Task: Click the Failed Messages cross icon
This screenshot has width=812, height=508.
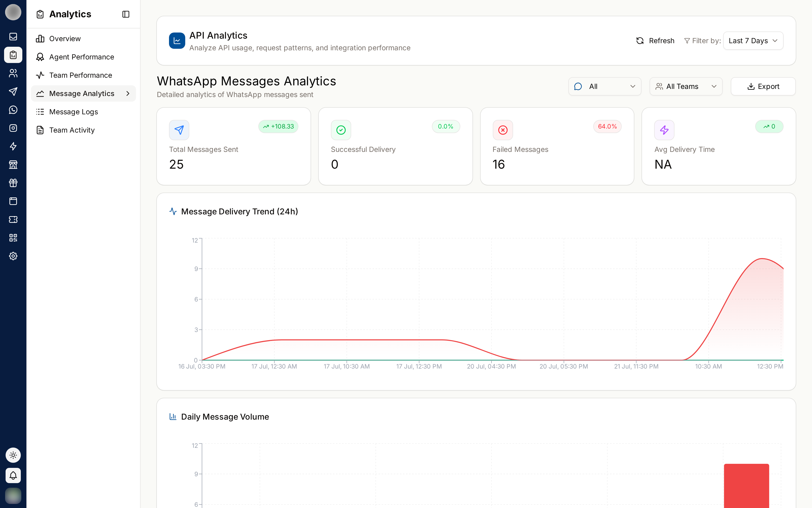Action: (x=503, y=130)
